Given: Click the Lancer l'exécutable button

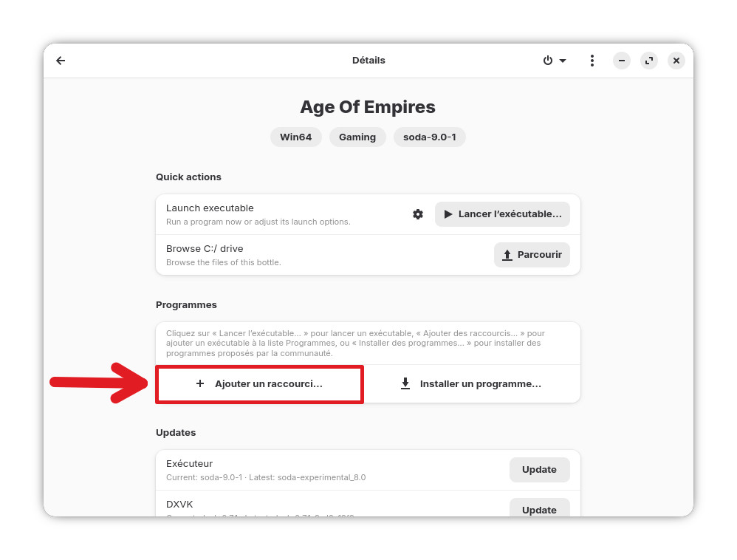Looking at the screenshot, I should point(502,214).
